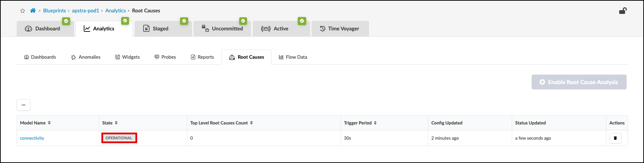This screenshot has width=644, height=163.
Task: Delete the connectivity model with trash icon
Action: pos(615,138)
